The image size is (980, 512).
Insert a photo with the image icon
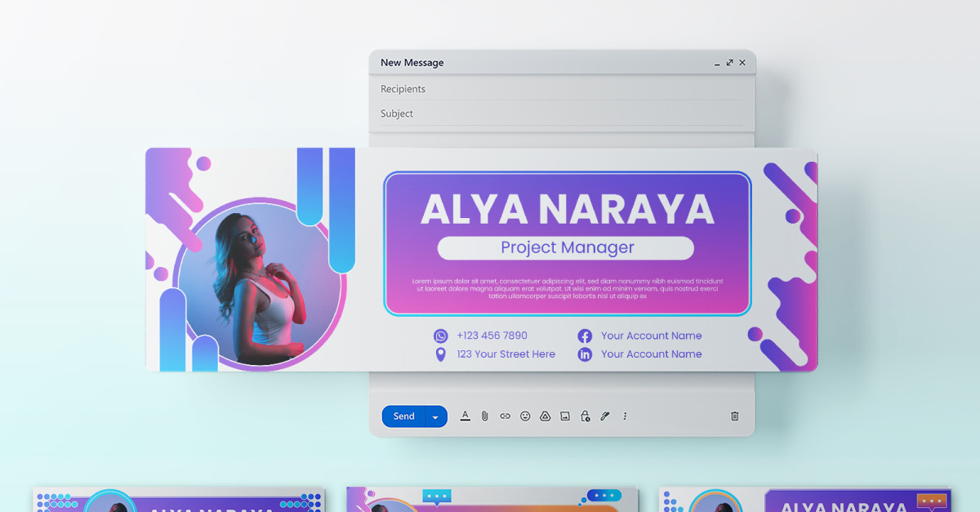coord(565,416)
